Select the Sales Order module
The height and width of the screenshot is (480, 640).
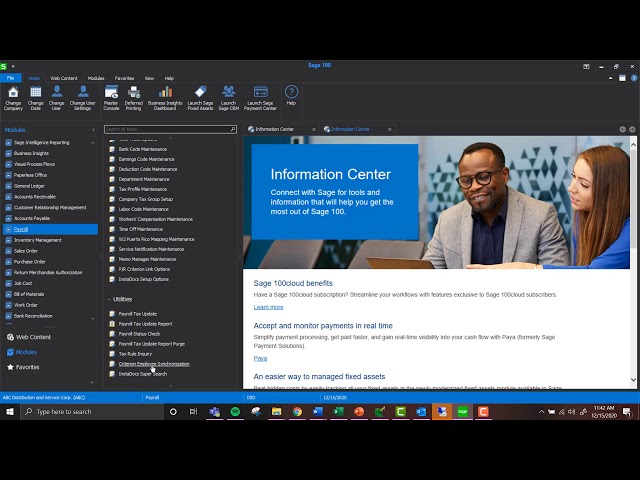26,251
